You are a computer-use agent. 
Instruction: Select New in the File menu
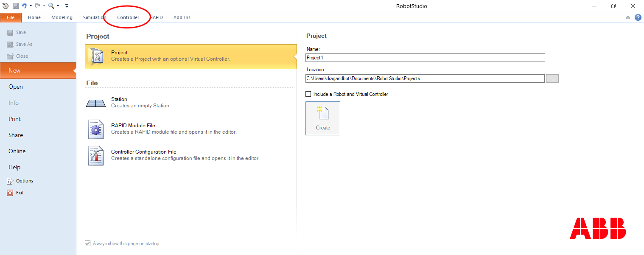pyautogui.click(x=38, y=70)
